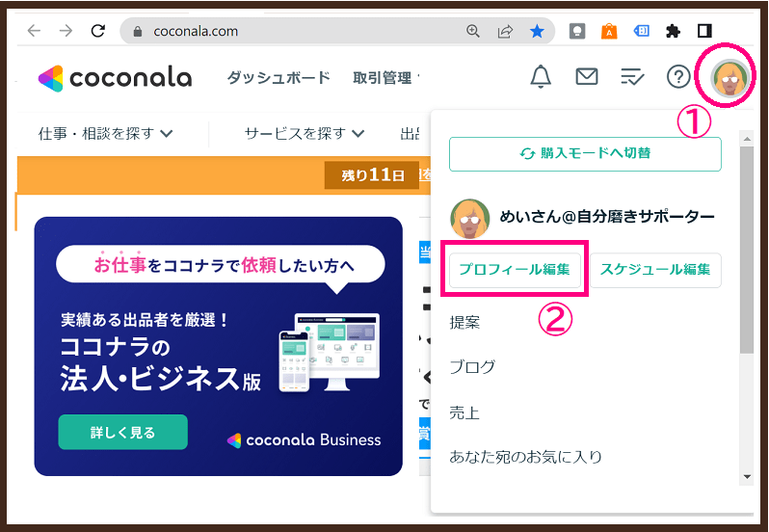Open the blue tag extension icon
Screen dimensions: 769x532
[642, 31]
